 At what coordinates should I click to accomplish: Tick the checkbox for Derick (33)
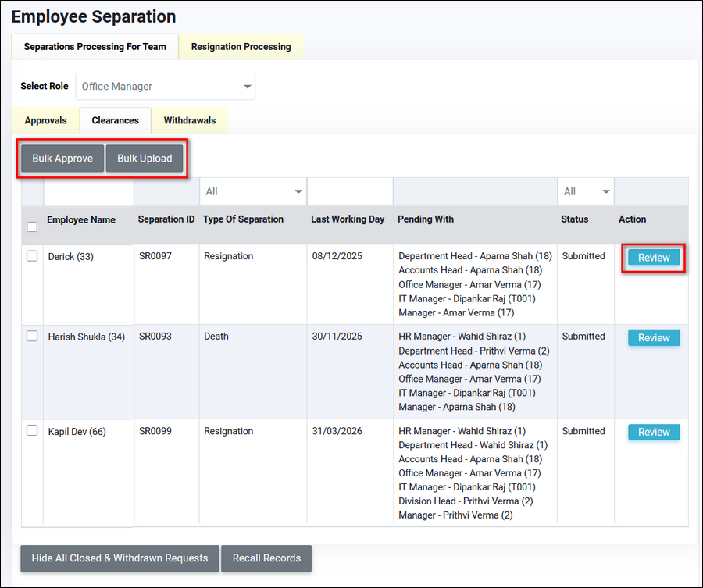(32, 256)
